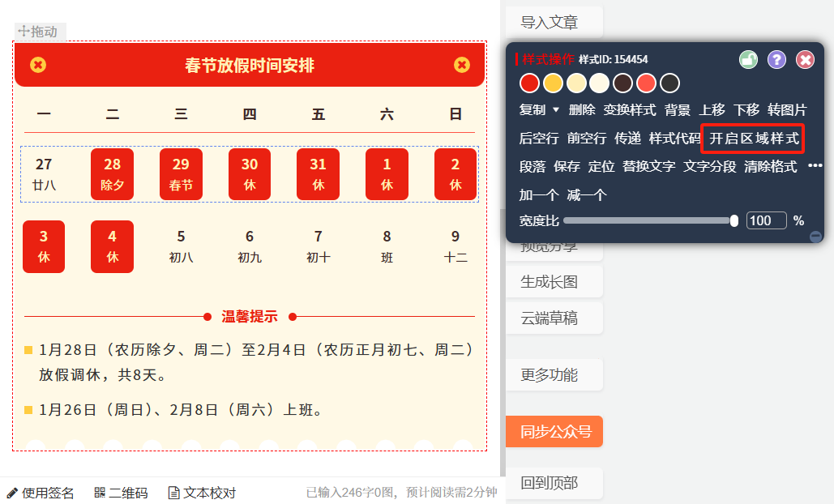Image resolution: width=834 pixels, height=504 pixels.
Task: Click the width percentage input field
Action: 766,220
